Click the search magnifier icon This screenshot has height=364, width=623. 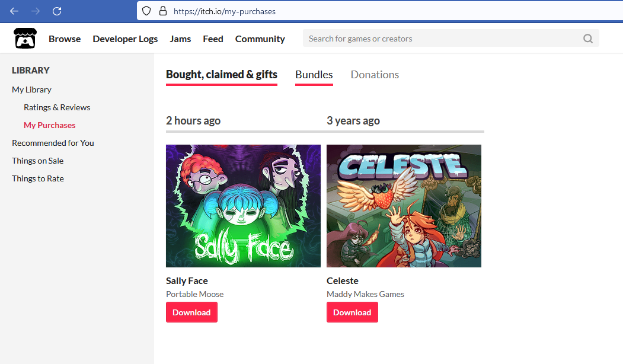[587, 38]
